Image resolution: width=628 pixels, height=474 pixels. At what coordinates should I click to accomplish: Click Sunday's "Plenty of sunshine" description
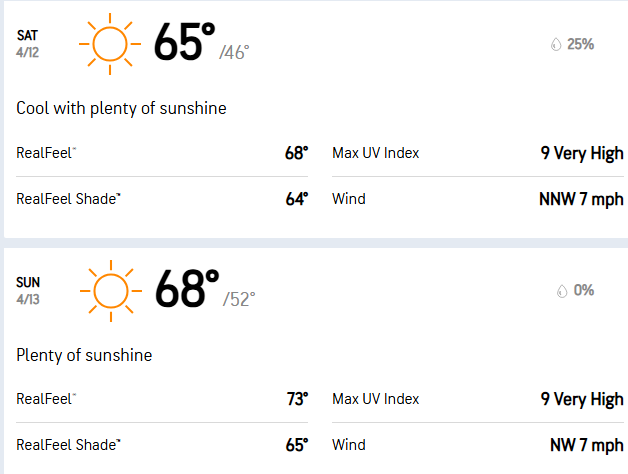click(x=85, y=355)
